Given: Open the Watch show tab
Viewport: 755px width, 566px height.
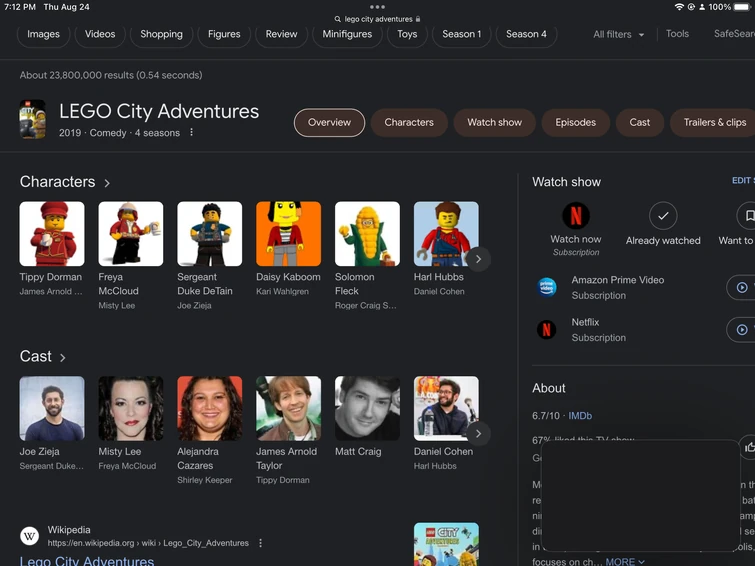Looking at the screenshot, I should point(495,122).
